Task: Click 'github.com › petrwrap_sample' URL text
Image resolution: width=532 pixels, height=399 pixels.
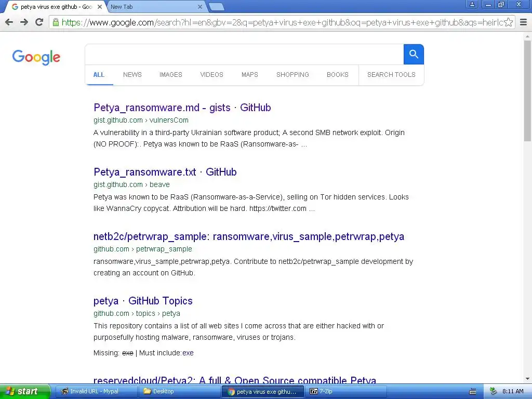Action: (143, 249)
